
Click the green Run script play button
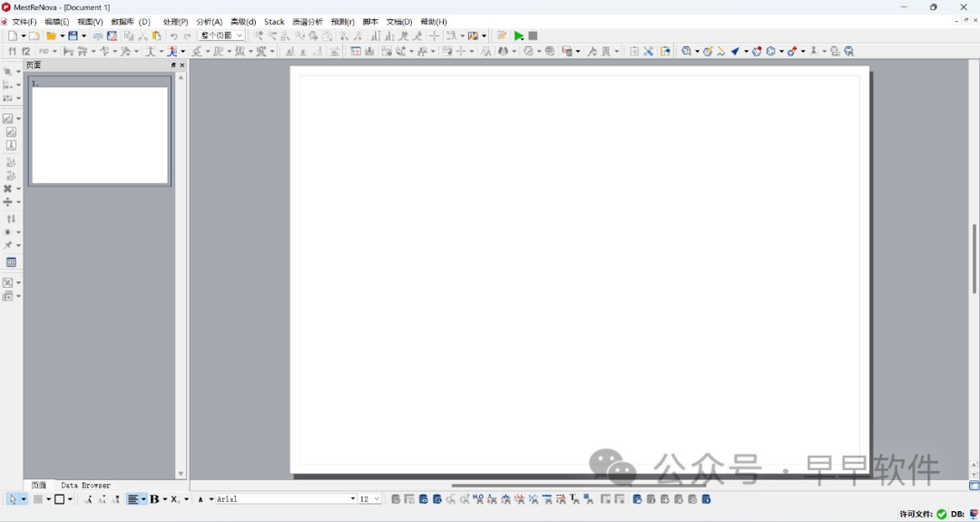[x=519, y=36]
